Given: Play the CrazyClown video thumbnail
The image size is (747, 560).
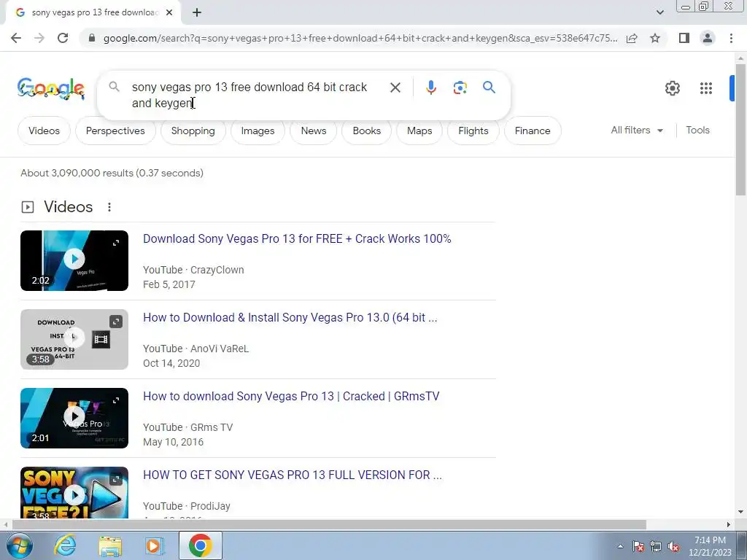Looking at the screenshot, I should point(74,260).
